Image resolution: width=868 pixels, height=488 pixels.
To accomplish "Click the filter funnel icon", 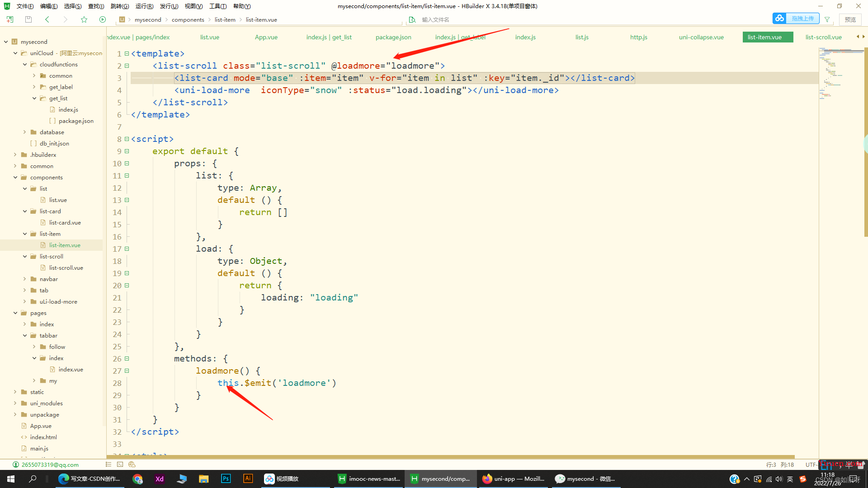I will pyautogui.click(x=827, y=19).
